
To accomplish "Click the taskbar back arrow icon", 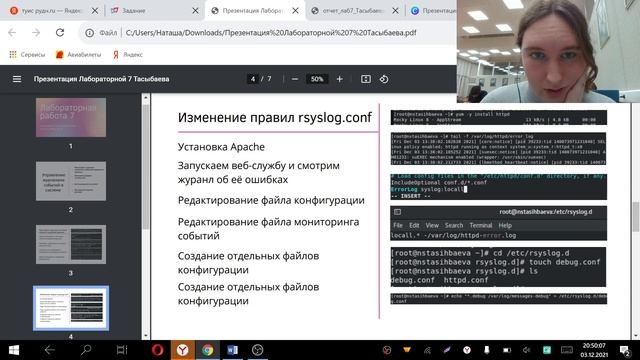I will coord(49,350).
